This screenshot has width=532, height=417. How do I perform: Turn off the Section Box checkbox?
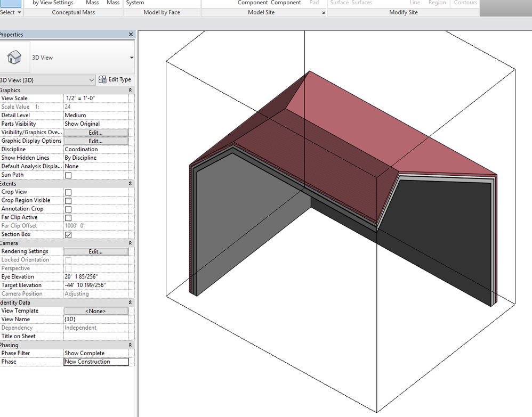coord(68,235)
